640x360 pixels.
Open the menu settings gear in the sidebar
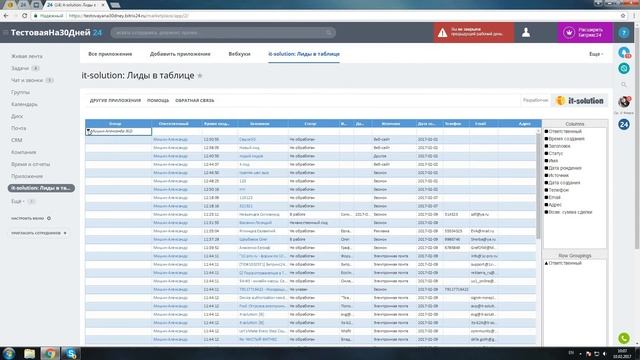[x=49, y=218]
